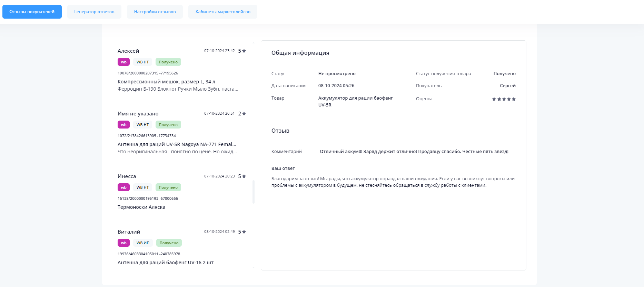
Task: Click the star icon on Инесса's review
Action: click(x=244, y=176)
